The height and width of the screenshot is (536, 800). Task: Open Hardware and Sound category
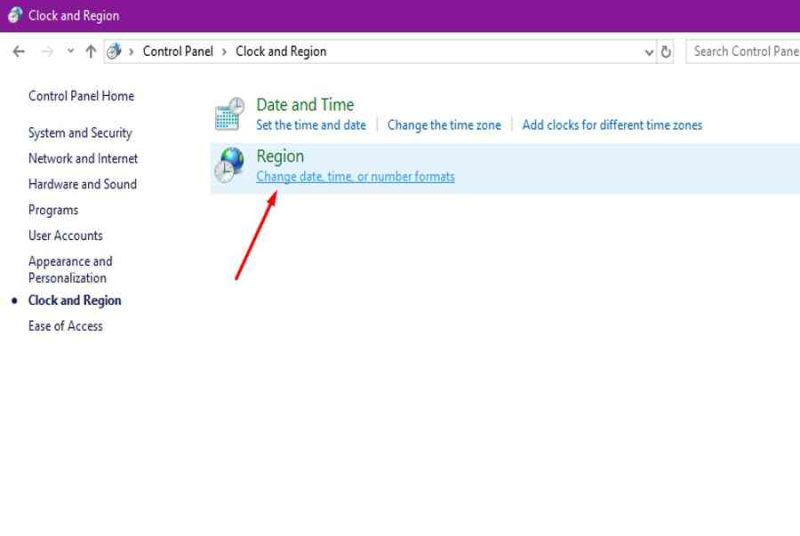pyautogui.click(x=83, y=184)
